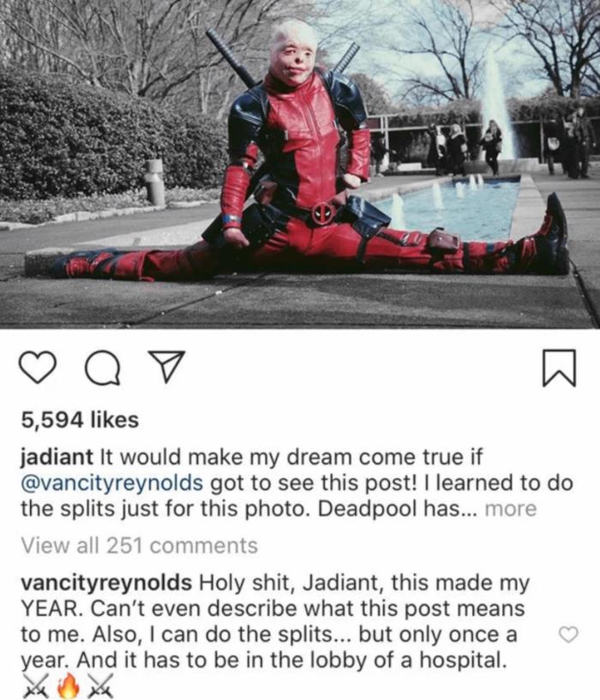View the '5,594 likes' list
Screen dimensions: 600x700
click(x=80, y=420)
